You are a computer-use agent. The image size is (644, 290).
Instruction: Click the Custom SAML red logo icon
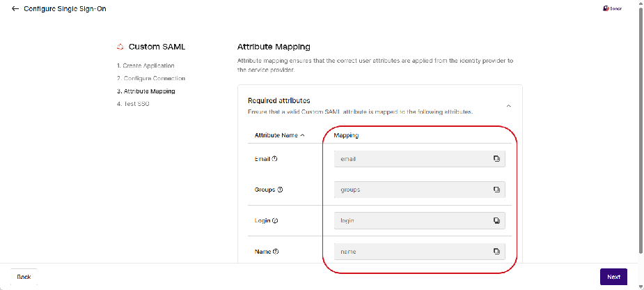pyautogui.click(x=120, y=47)
